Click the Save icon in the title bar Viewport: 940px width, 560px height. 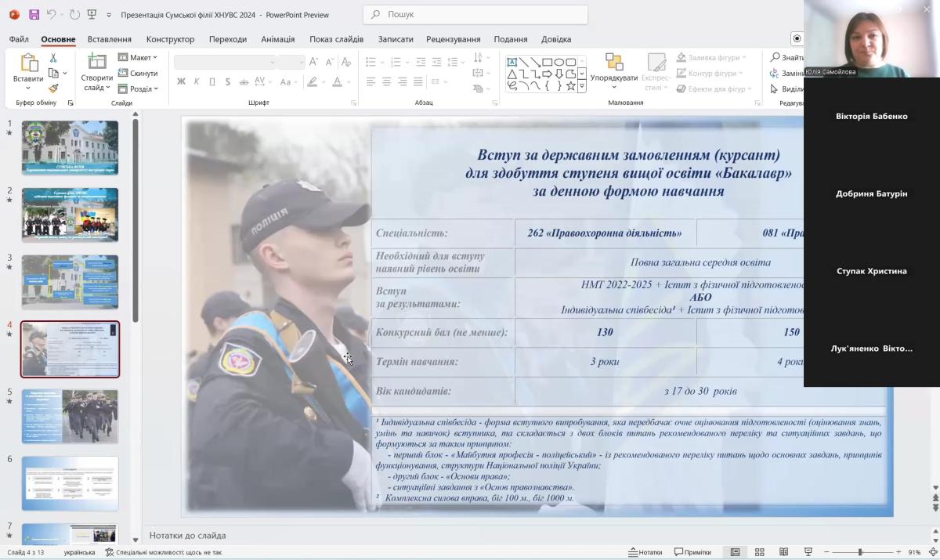34,14
